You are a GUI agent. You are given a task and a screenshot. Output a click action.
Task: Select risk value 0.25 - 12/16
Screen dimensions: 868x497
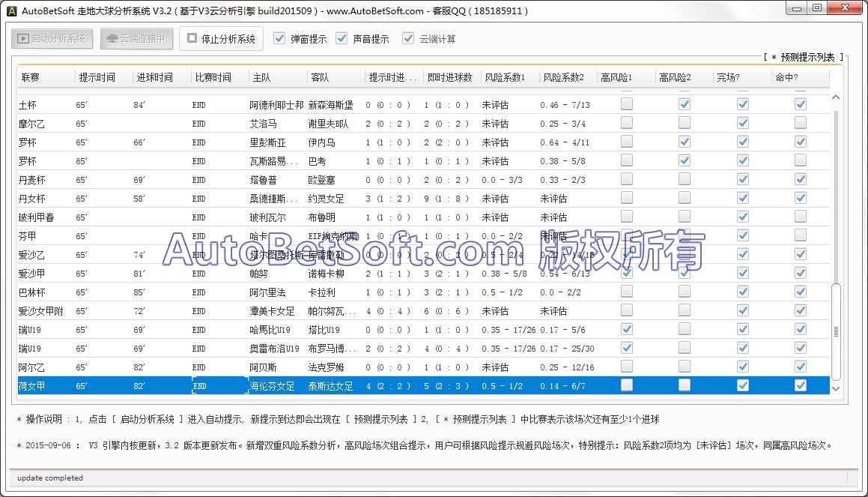[x=568, y=367]
